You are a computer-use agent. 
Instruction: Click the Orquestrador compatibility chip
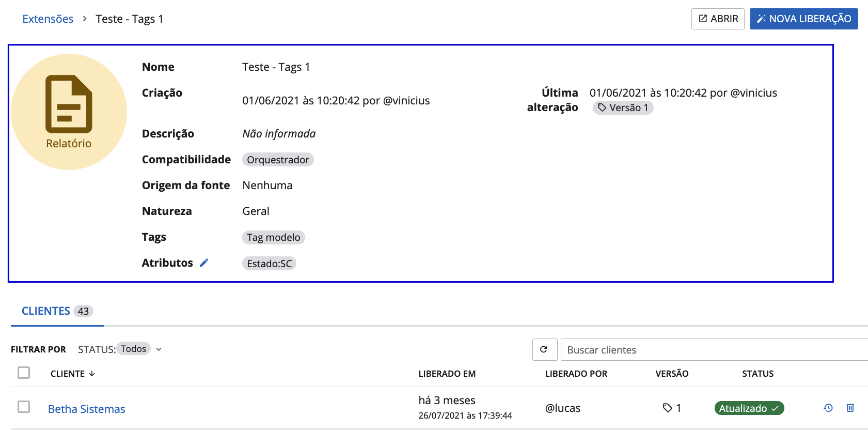(278, 160)
